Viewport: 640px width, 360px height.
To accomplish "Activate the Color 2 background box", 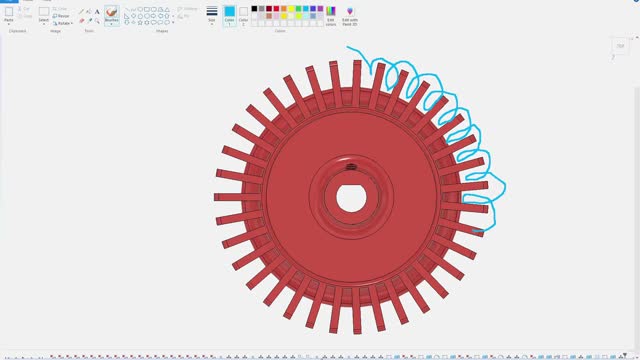I will click(243, 16).
